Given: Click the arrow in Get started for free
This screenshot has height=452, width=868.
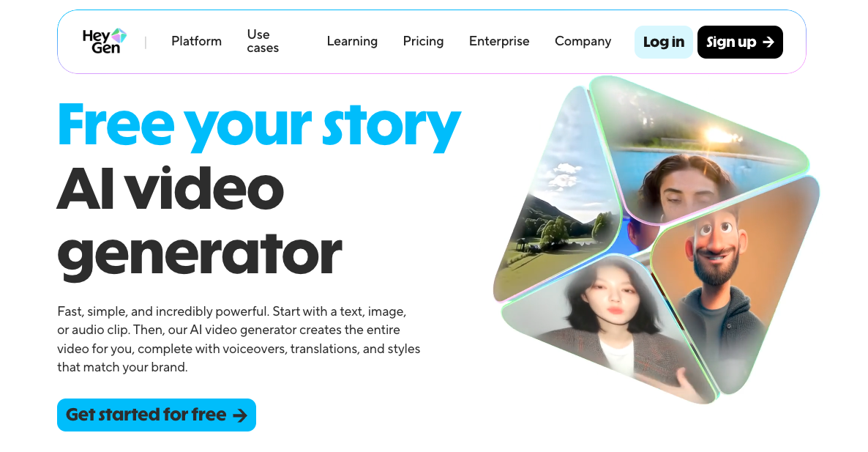Looking at the screenshot, I should pos(240,415).
